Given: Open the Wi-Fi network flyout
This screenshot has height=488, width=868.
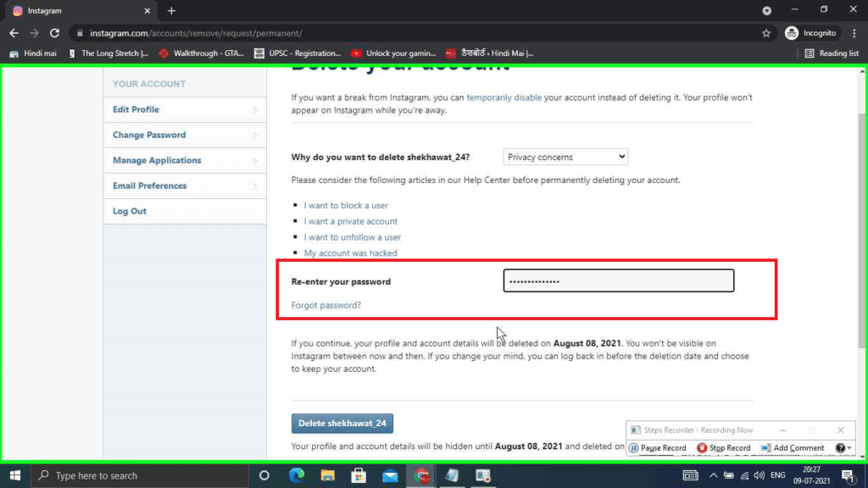Looking at the screenshot, I should (x=744, y=475).
